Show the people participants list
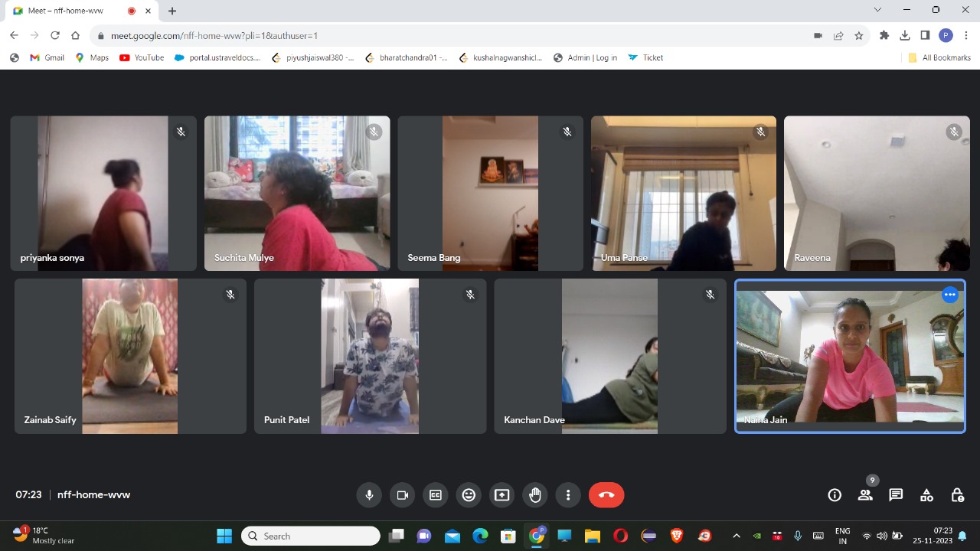The image size is (980, 551). [x=865, y=495]
